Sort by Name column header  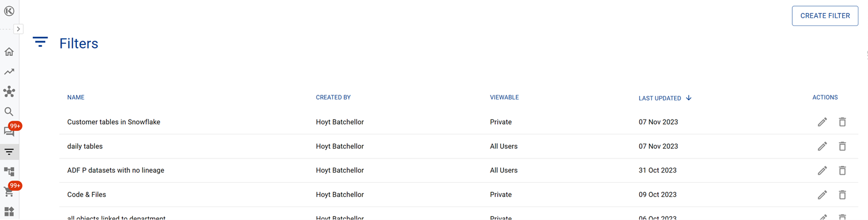76,98
